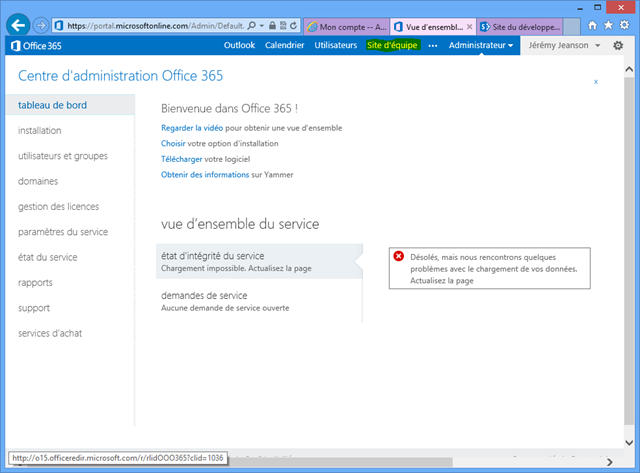Click the compatibility view icon in address bar
Image resolution: width=640 pixels, height=473 pixels.
pos(283,26)
